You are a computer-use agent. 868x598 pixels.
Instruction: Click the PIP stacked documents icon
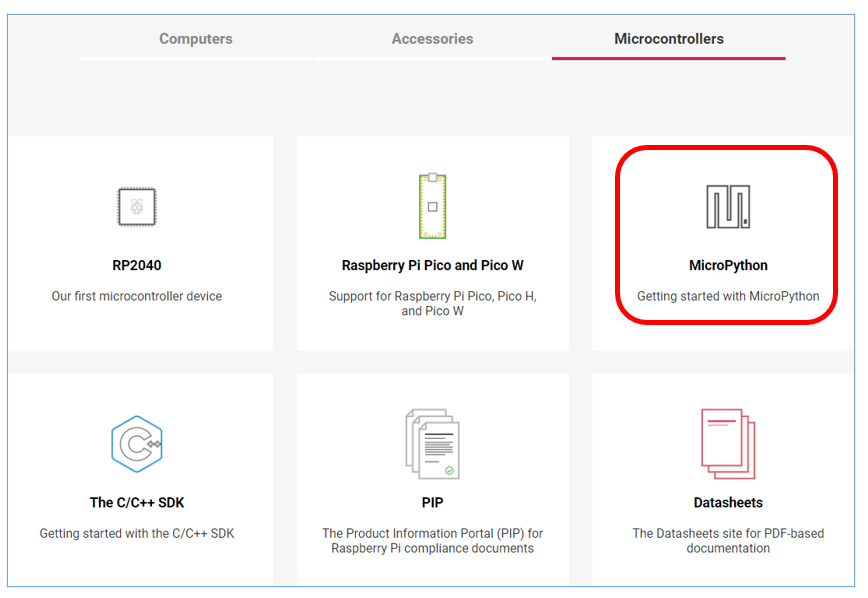[x=432, y=444]
